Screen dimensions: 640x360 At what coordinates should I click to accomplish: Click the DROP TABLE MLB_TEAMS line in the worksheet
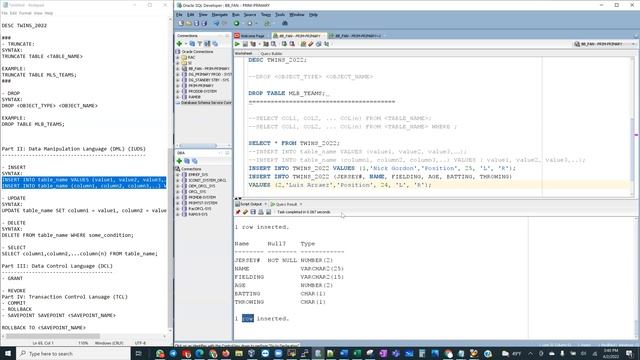tap(287, 93)
